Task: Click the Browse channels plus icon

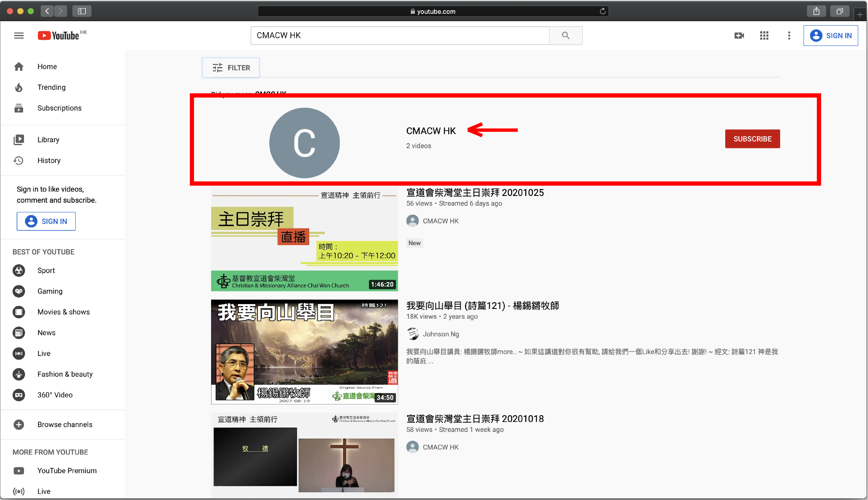Action: [x=19, y=425]
